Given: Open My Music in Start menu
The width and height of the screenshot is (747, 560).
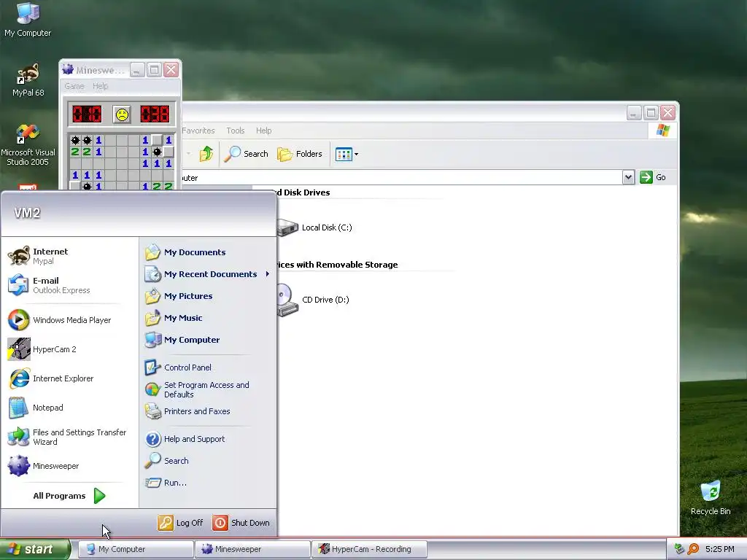Looking at the screenshot, I should [x=208, y=318].
